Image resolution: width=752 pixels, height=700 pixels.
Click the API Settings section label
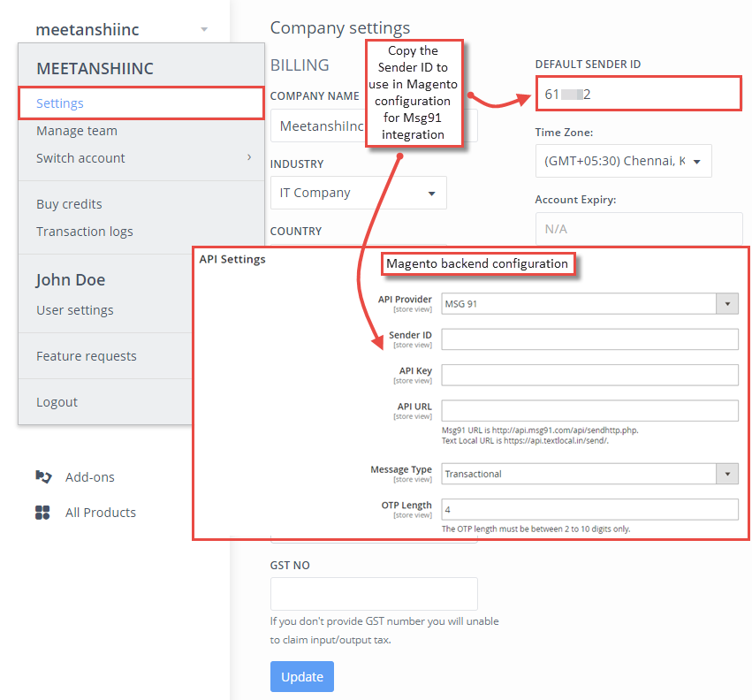232,259
